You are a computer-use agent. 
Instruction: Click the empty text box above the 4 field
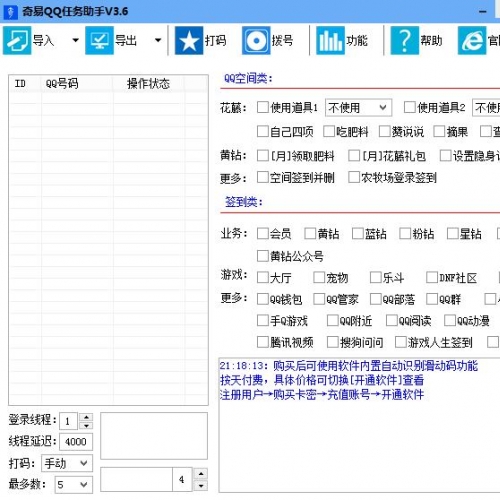[x=154, y=436]
